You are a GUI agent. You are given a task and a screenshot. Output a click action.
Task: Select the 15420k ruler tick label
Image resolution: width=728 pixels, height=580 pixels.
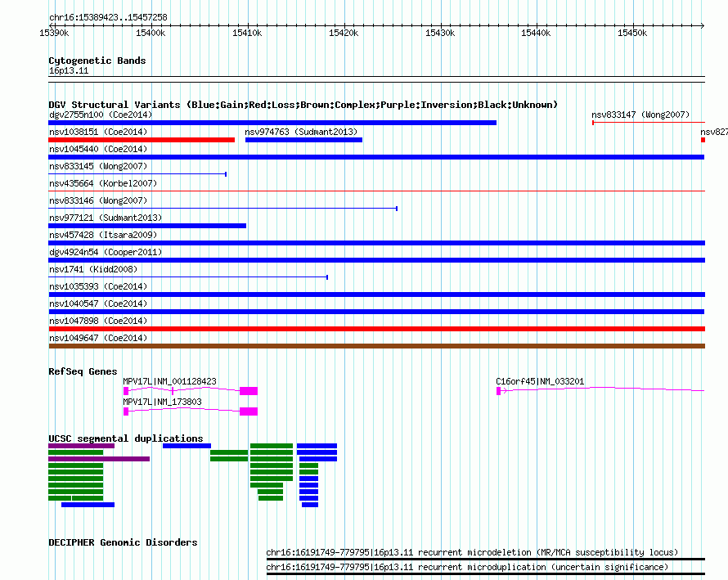(x=344, y=33)
